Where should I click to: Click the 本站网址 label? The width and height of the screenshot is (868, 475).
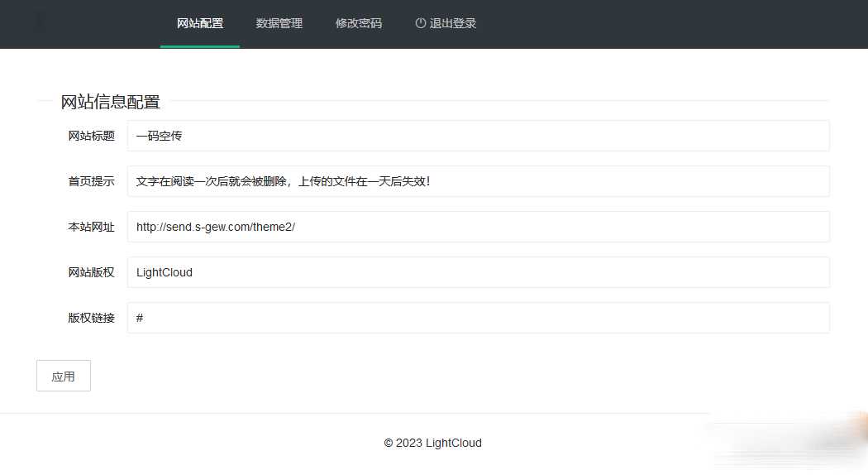[91, 227]
